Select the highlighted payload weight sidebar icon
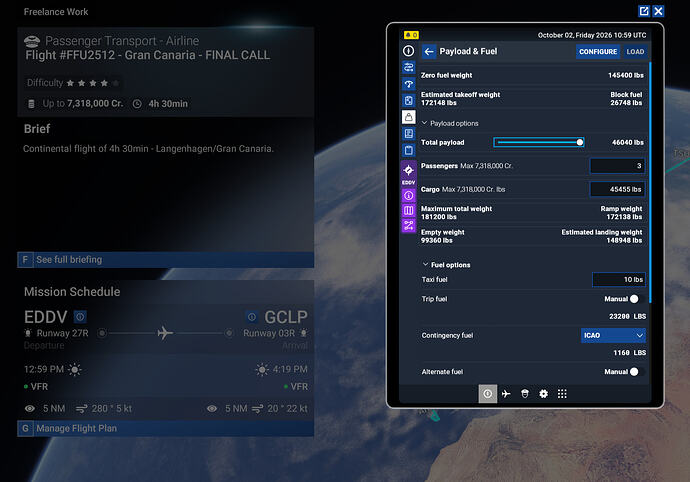The width and height of the screenshot is (690, 482). pyautogui.click(x=408, y=117)
